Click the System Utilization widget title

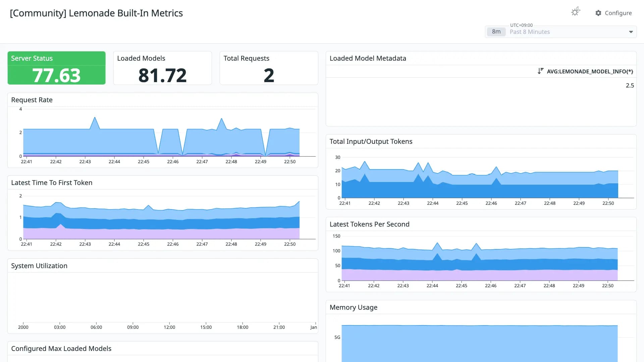(39, 266)
